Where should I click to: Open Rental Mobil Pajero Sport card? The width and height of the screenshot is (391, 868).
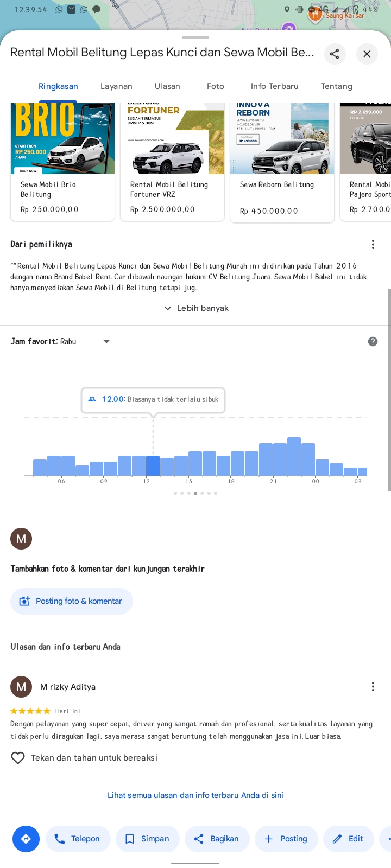pos(365,162)
